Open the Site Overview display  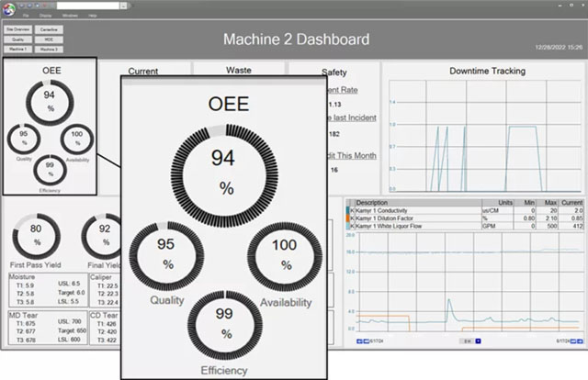18,29
